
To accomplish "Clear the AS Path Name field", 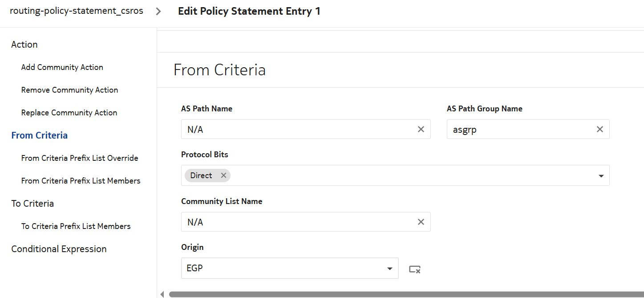I will (x=421, y=130).
